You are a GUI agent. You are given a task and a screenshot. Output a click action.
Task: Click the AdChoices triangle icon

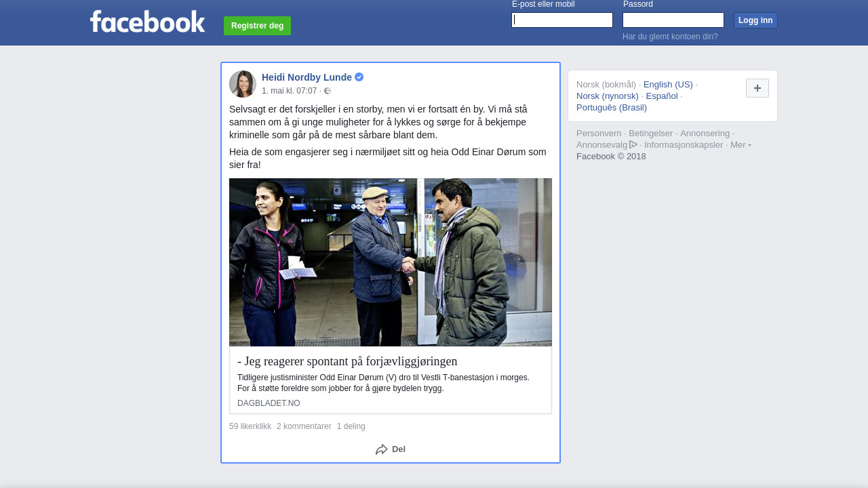coord(633,144)
